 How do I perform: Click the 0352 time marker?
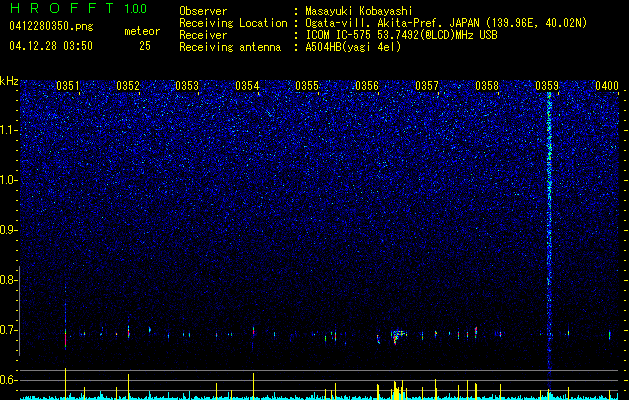[128, 86]
